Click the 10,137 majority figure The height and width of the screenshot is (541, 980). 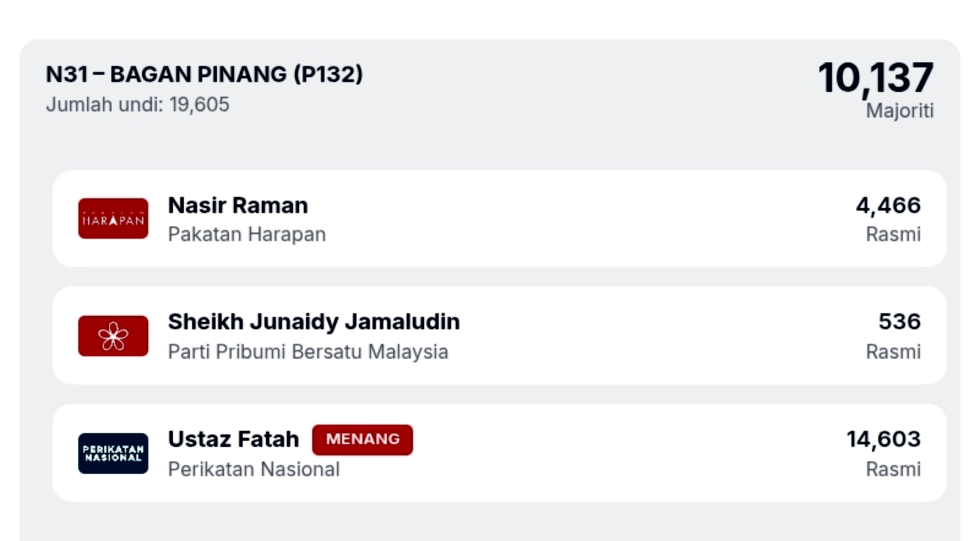[876, 78]
